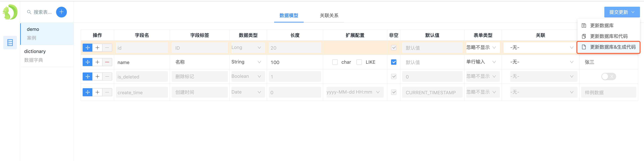The width and height of the screenshot is (644, 161).
Task: Click the 样例数据 input in the create_time row
Action: coord(609,92)
